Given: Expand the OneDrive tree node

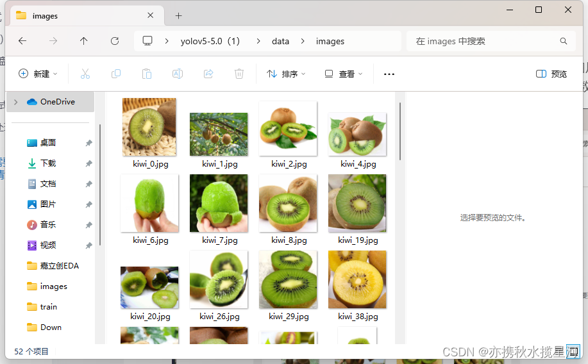Looking at the screenshot, I should [x=16, y=102].
